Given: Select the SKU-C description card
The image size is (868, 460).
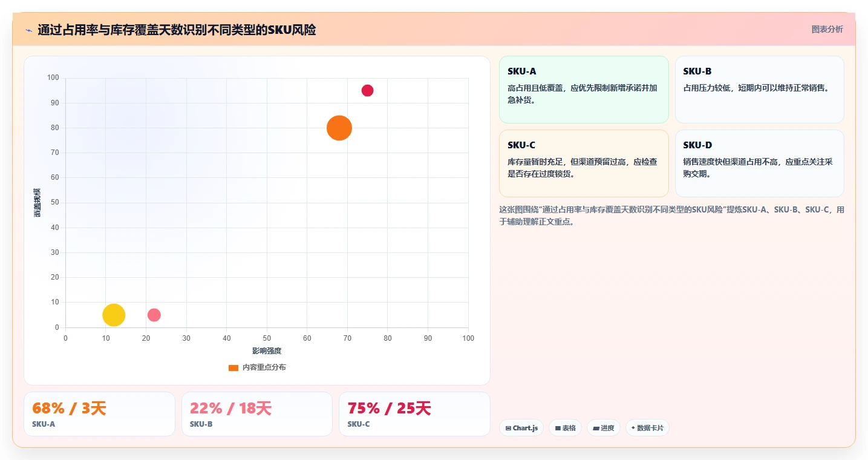Looking at the screenshot, I should [x=584, y=163].
